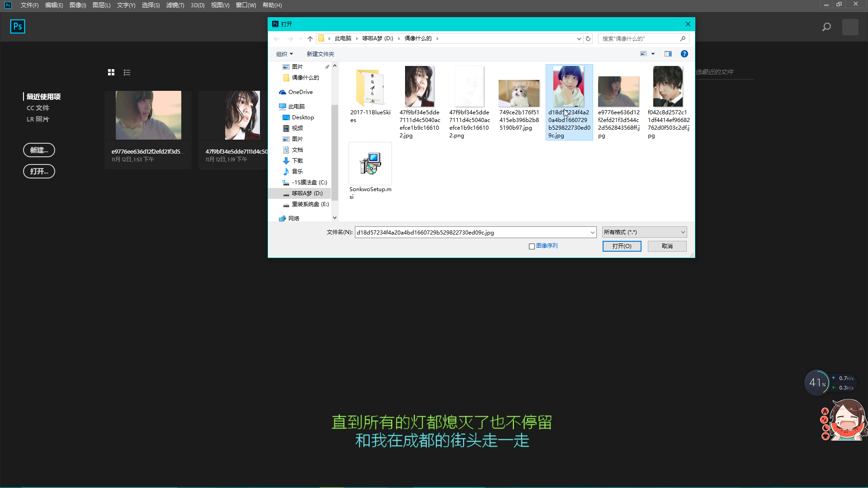868x488 pixels.
Task: Refresh the current folder listing
Action: pos(588,38)
